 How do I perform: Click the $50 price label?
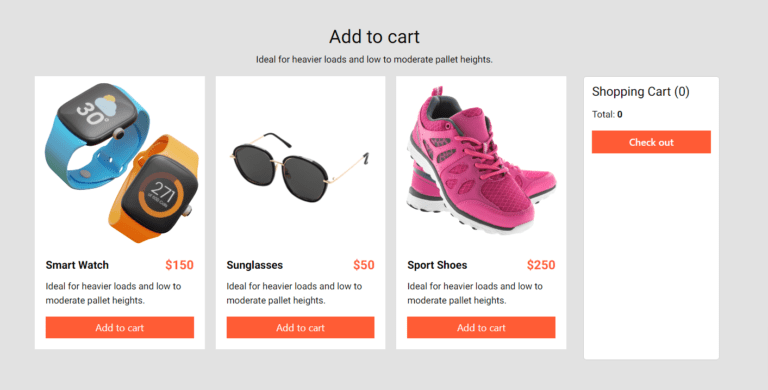click(x=364, y=265)
